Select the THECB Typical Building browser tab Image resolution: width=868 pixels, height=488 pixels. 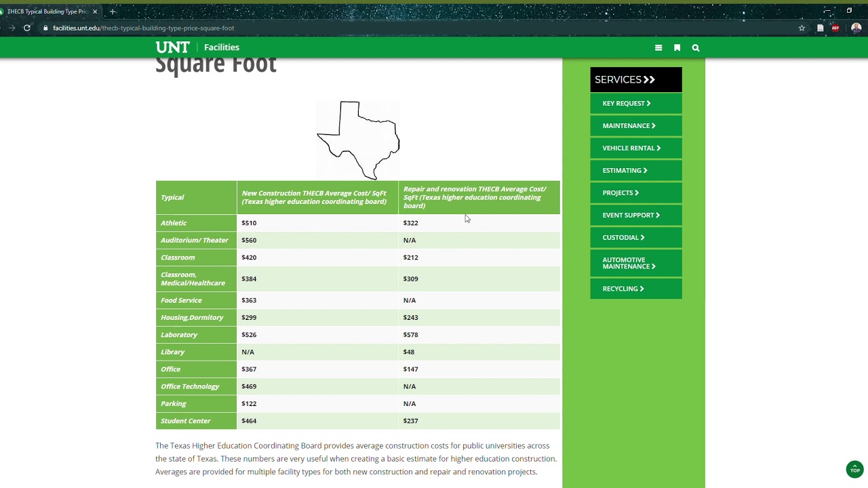pyautogui.click(x=47, y=12)
